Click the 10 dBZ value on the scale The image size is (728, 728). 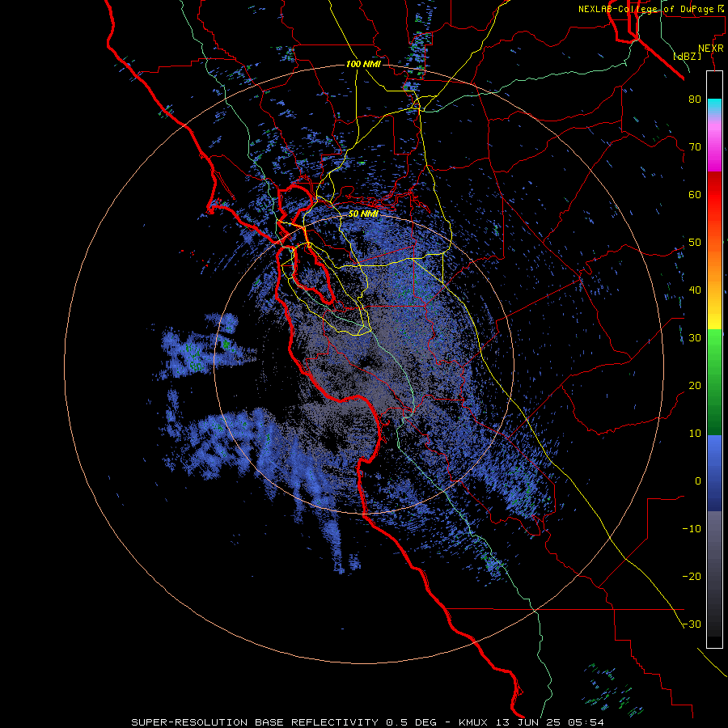[x=695, y=434]
